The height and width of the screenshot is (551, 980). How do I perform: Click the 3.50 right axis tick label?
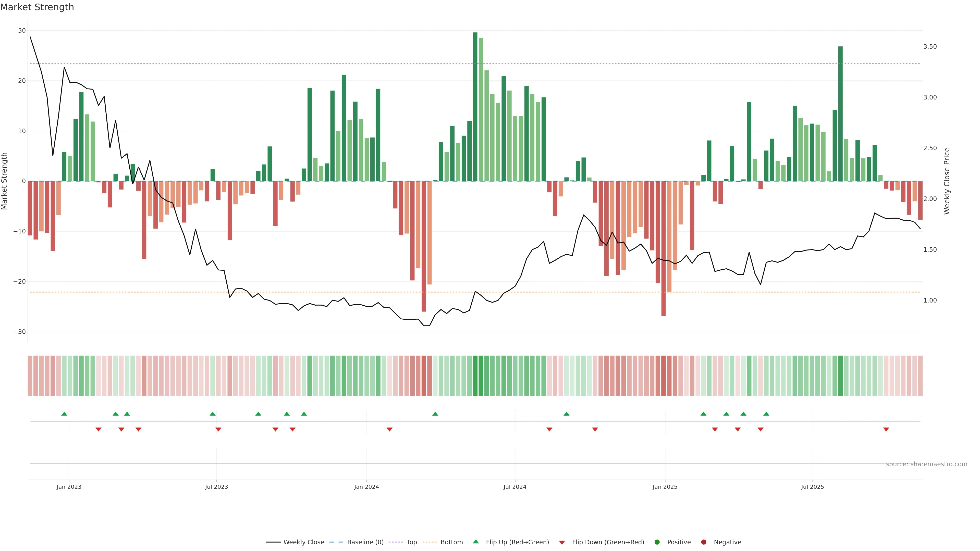930,47
